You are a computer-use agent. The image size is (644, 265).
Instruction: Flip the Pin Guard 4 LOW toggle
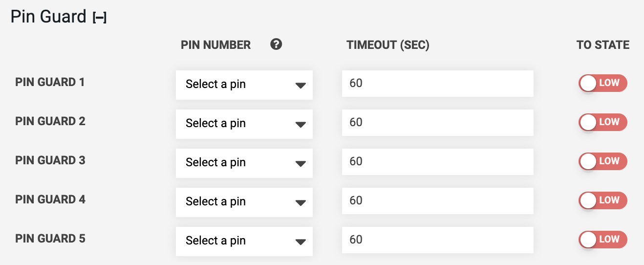click(x=603, y=200)
